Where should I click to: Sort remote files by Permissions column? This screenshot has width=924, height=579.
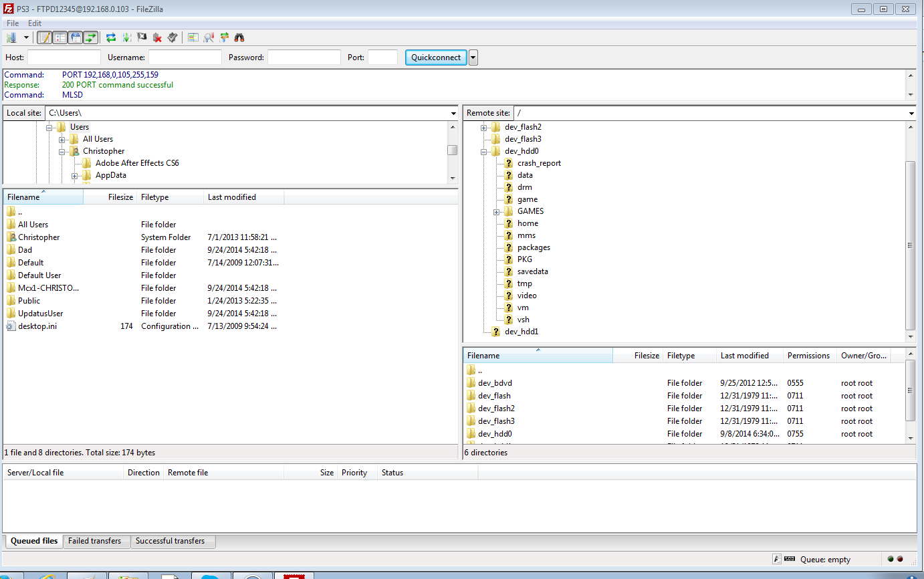coord(810,356)
